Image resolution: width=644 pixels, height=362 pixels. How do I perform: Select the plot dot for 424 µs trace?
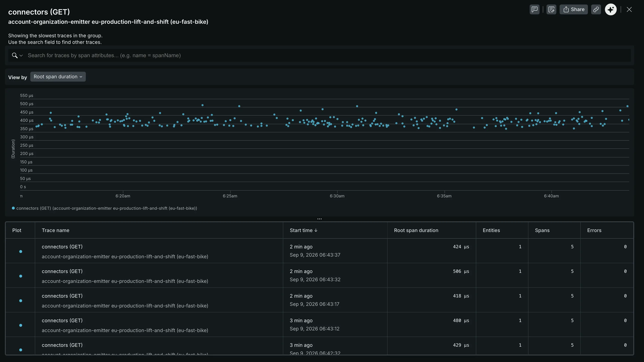pos(21,252)
